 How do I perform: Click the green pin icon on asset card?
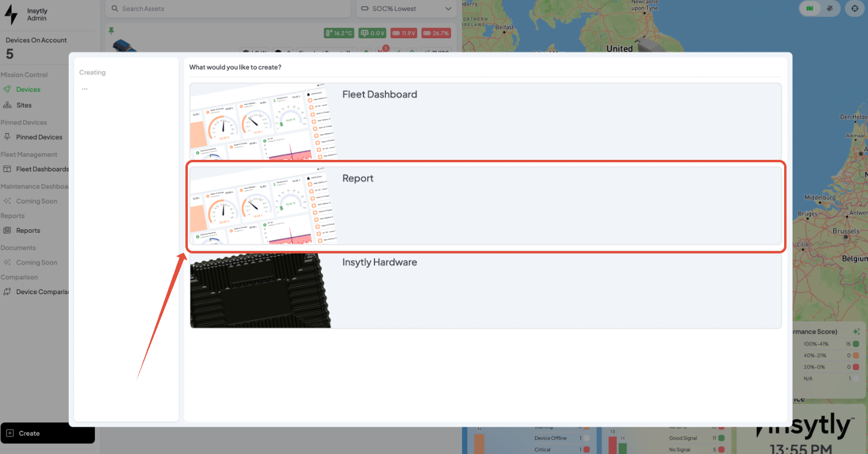111,30
